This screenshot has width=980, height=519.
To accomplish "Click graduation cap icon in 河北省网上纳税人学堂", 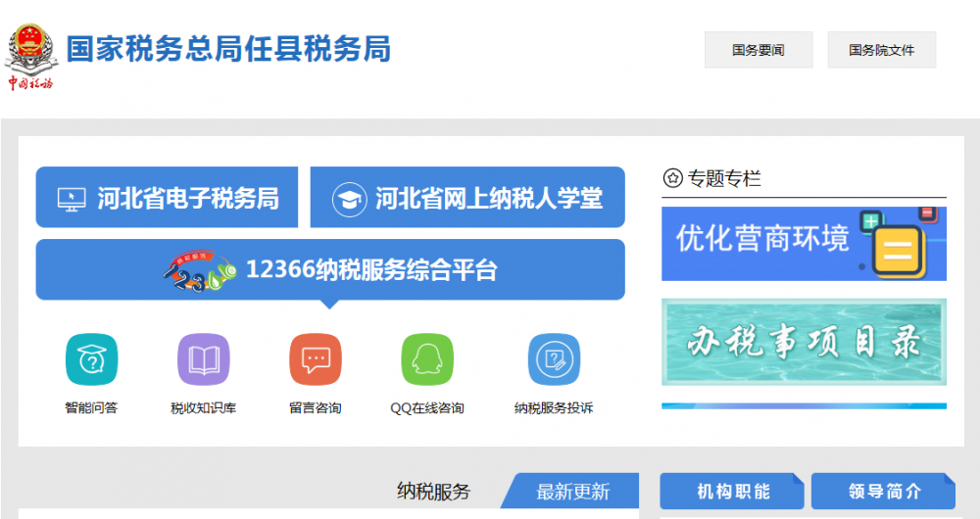I will point(347,199).
